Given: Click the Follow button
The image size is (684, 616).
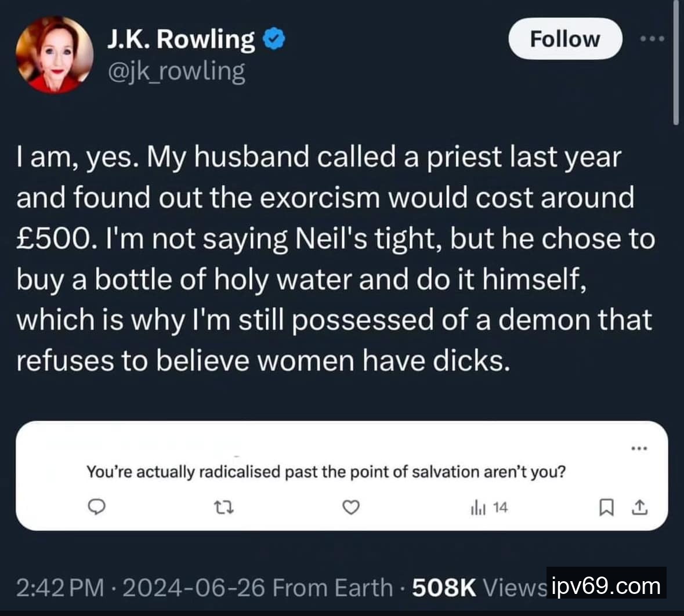Looking at the screenshot, I should tap(564, 39).
